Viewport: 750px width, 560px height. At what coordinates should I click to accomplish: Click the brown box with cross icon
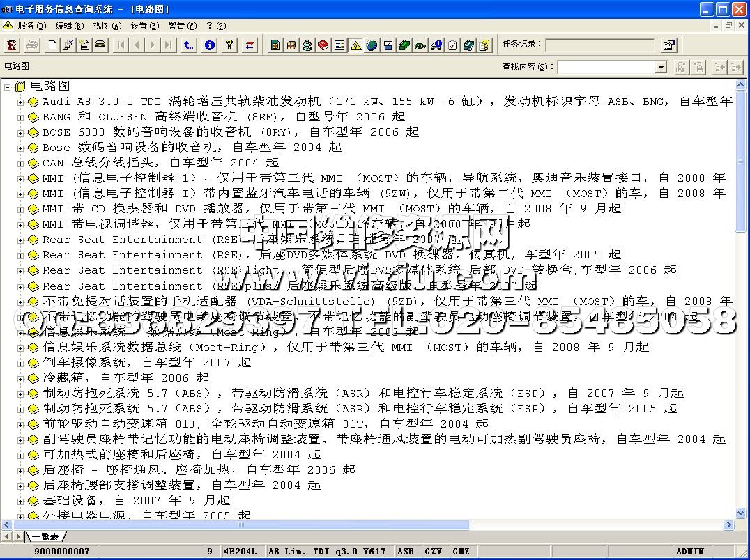(291, 45)
